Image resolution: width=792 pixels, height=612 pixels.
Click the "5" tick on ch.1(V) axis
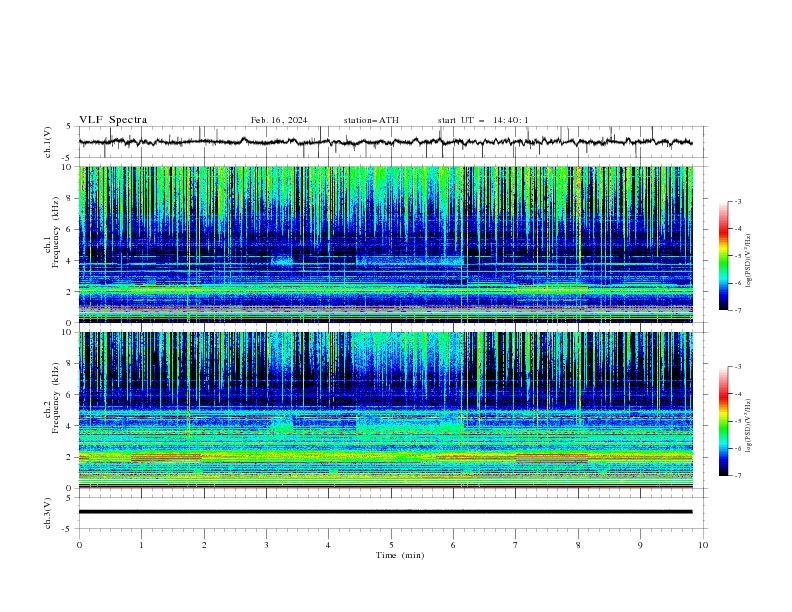point(69,126)
